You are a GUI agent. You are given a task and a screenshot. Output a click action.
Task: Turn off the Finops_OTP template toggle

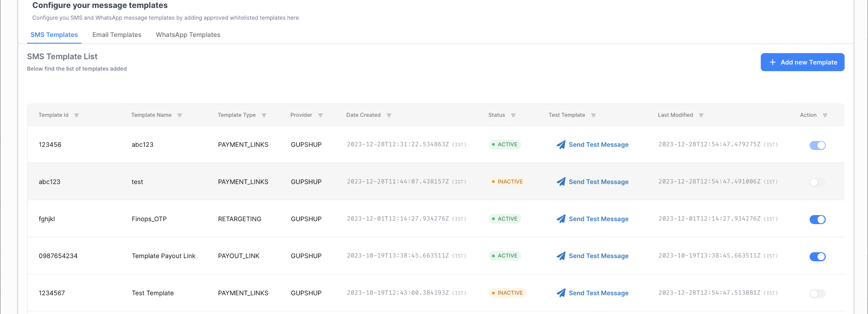click(x=817, y=220)
